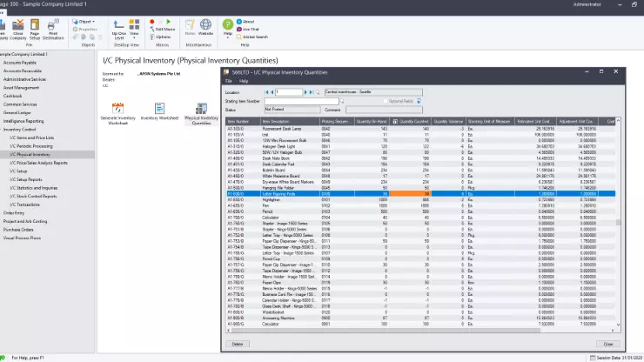Select Intelligence Reporting in the sidebar
Screen dimensions: 644x362
click(x=23, y=121)
